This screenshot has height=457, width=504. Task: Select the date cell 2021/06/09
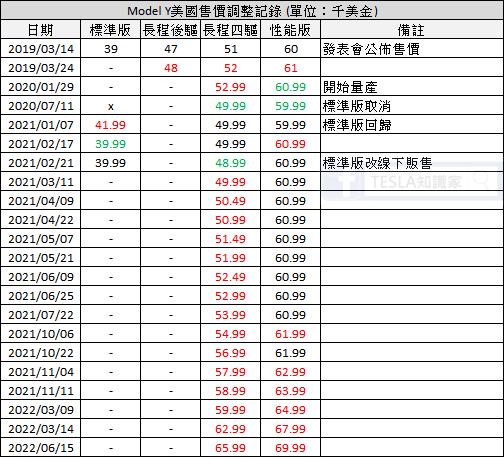coord(41,277)
